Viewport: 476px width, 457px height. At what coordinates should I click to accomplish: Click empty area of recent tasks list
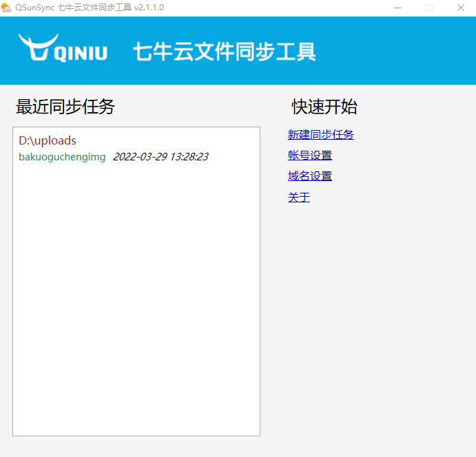coord(136,296)
